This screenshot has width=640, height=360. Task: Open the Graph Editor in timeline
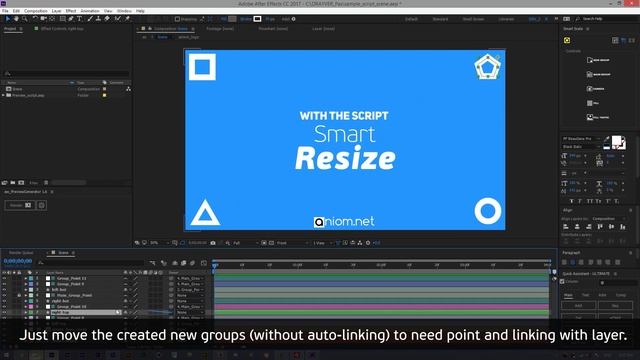click(204, 263)
